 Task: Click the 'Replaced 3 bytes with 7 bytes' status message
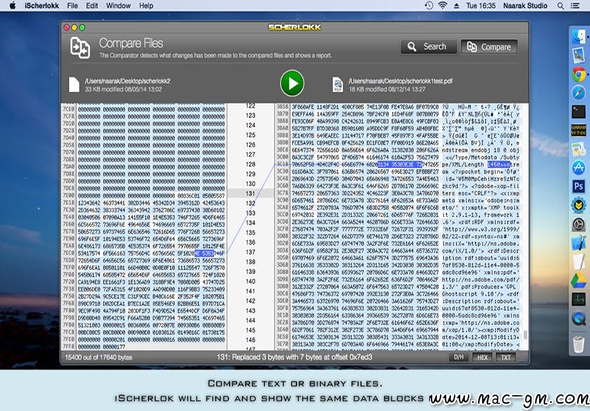coord(294,357)
